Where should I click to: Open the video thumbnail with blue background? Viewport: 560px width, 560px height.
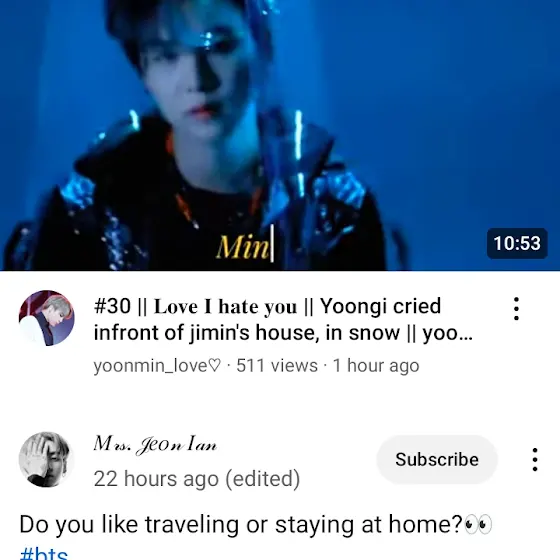(x=280, y=135)
